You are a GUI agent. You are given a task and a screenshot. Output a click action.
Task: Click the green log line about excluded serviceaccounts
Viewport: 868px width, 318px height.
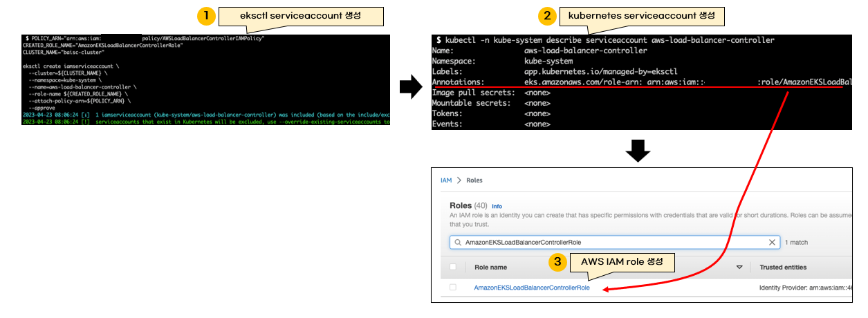point(206,122)
